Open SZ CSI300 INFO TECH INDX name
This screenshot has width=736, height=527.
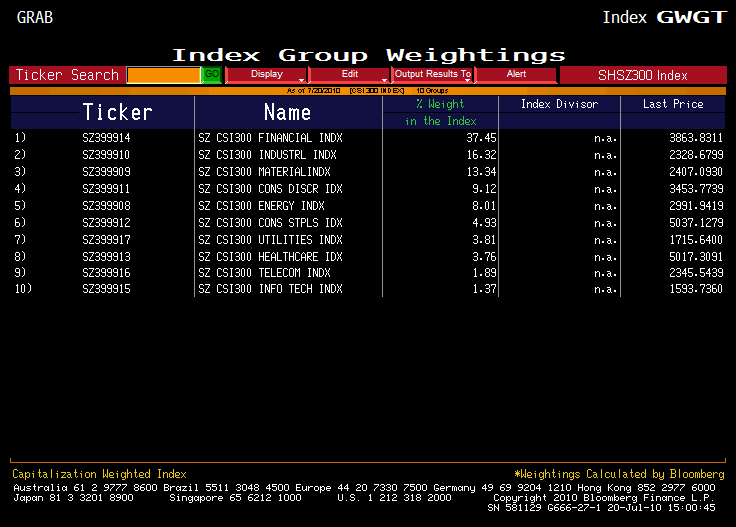pyautogui.click(x=270, y=289)
